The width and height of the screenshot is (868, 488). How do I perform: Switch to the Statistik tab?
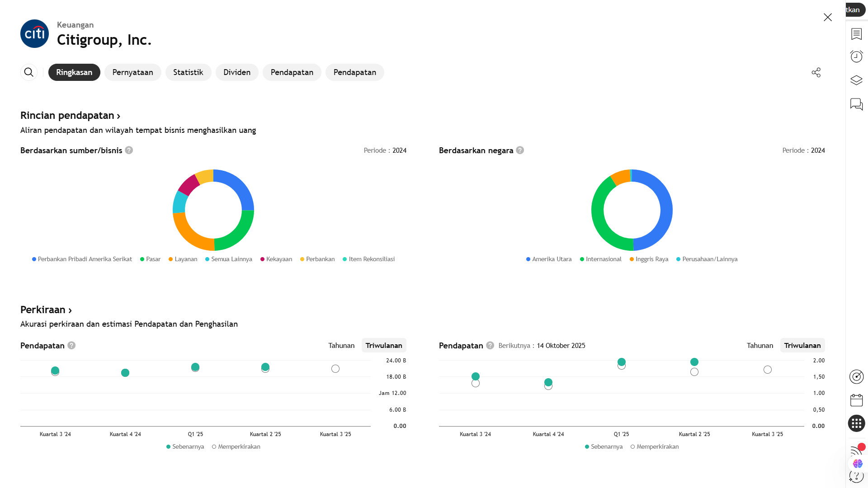188,72
